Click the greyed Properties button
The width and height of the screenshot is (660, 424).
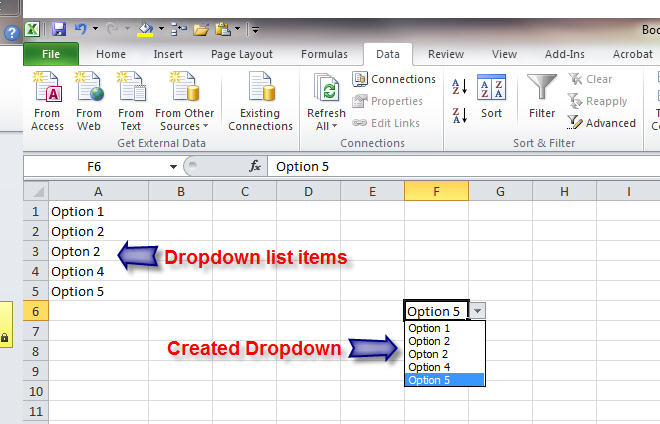click(388, 101)
